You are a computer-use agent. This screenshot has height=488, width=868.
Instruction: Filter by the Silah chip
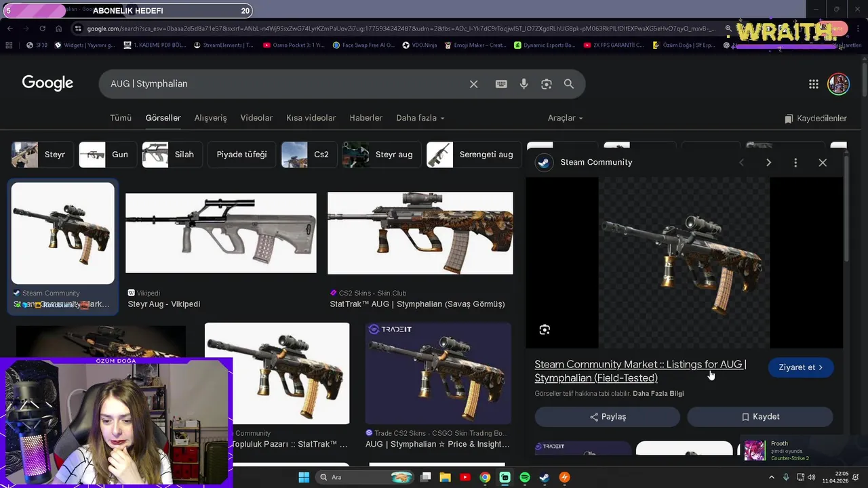(x=172, y=155)
